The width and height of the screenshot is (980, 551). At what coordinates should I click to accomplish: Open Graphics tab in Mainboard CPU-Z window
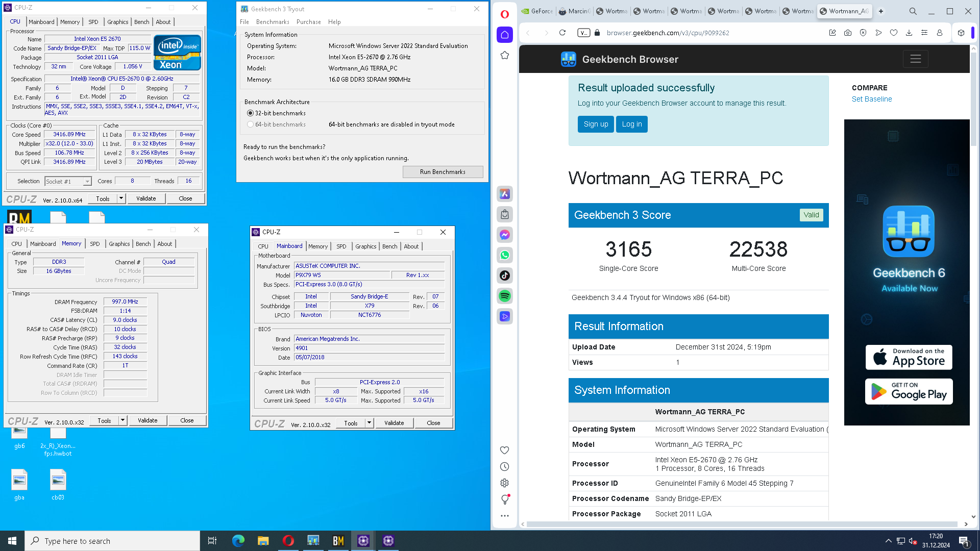tap(366, 246)
